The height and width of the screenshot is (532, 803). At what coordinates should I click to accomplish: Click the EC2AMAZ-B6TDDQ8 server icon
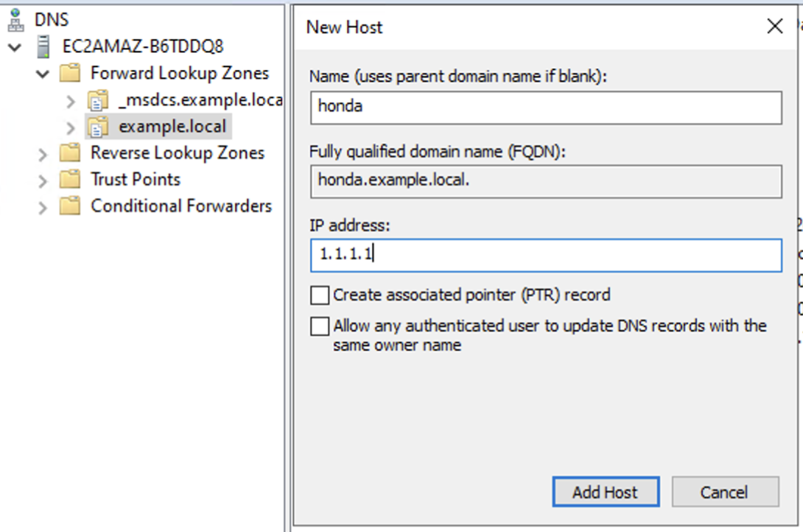coord(43,47)
